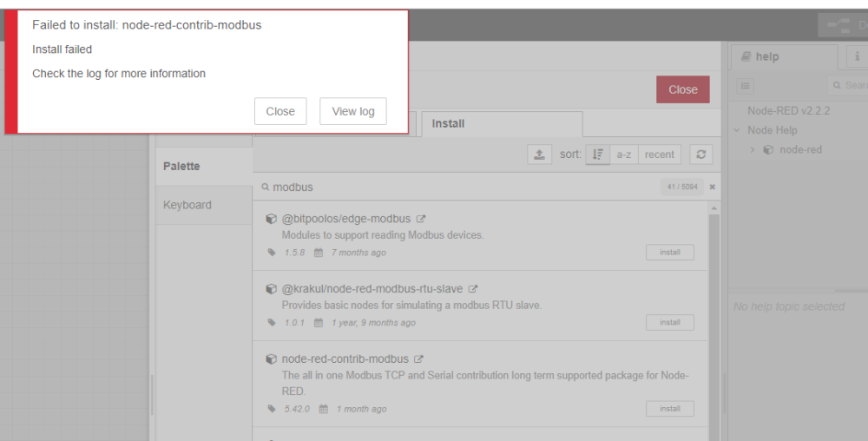Click the node-red-contrib-modbus module name
The height and width of the screenshot is (441, 868).
tap(345, 359)
